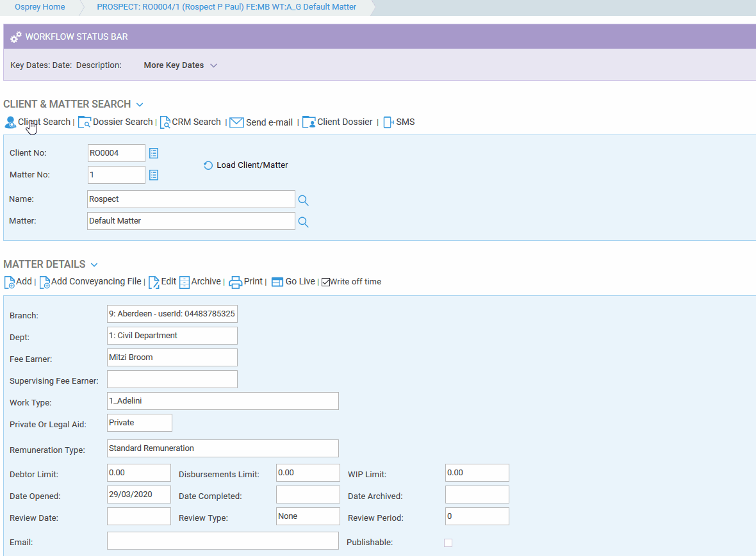Collapse the Client & Matter Search section
The height and width of the screenshot is (556, 756).
point(140,104)
